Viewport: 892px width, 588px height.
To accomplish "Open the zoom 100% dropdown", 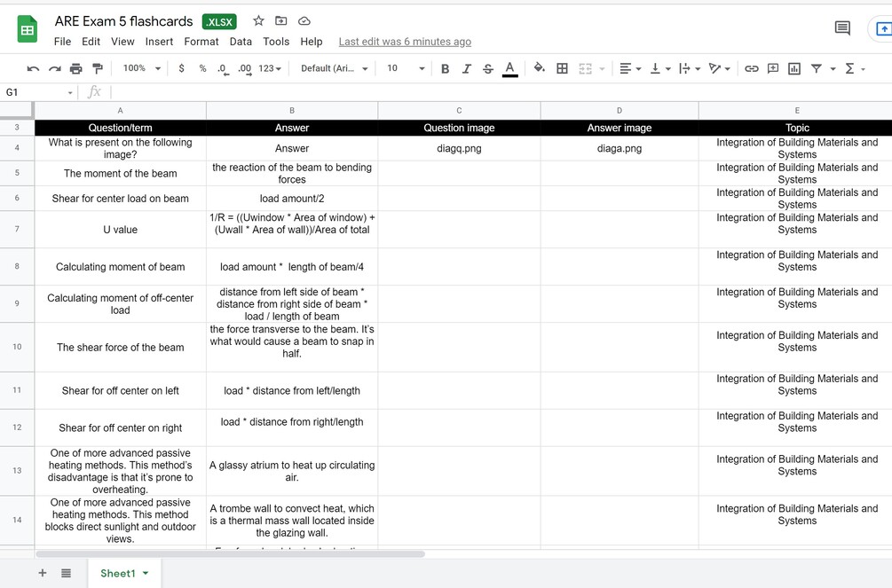I will (x=142, y=68).
